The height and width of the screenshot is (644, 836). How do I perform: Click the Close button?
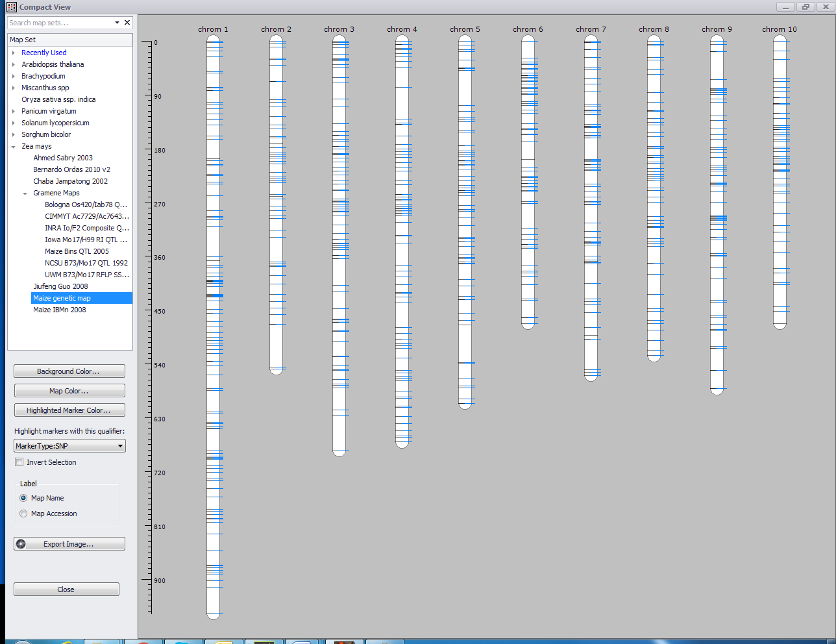tap(66, 589)
